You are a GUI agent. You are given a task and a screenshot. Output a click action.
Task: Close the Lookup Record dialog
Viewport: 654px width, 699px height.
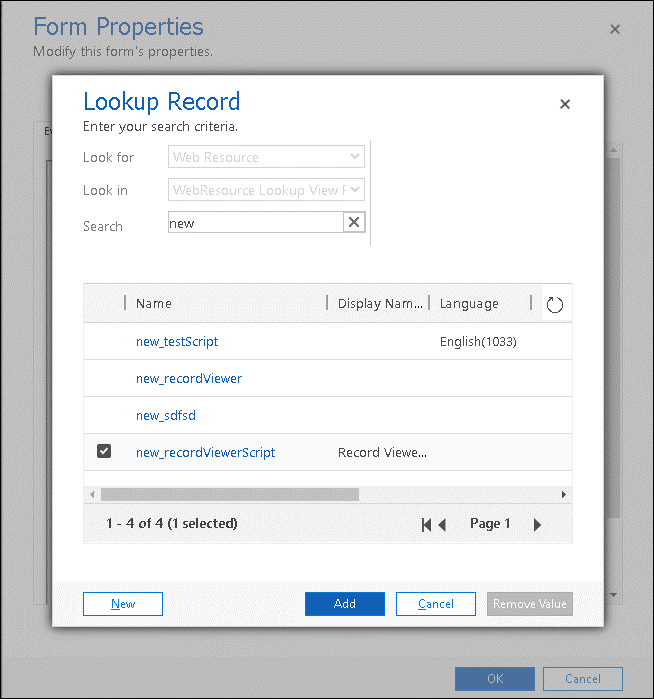point(565,104)
